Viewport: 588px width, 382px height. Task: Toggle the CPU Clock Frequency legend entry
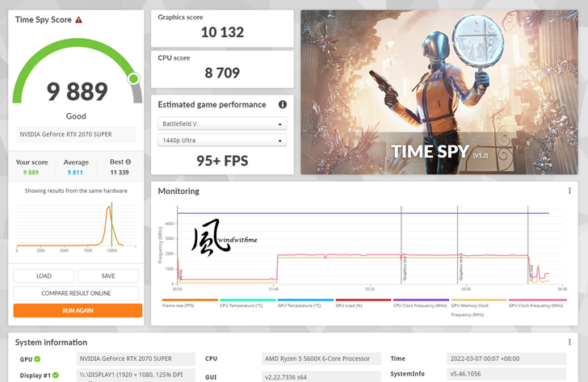coord(420,305)
